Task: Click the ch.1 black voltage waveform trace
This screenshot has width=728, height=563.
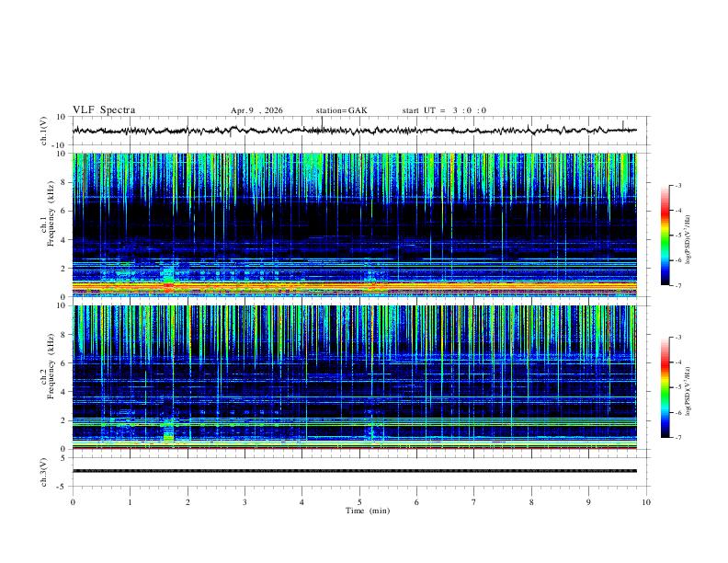Action: 355,131
